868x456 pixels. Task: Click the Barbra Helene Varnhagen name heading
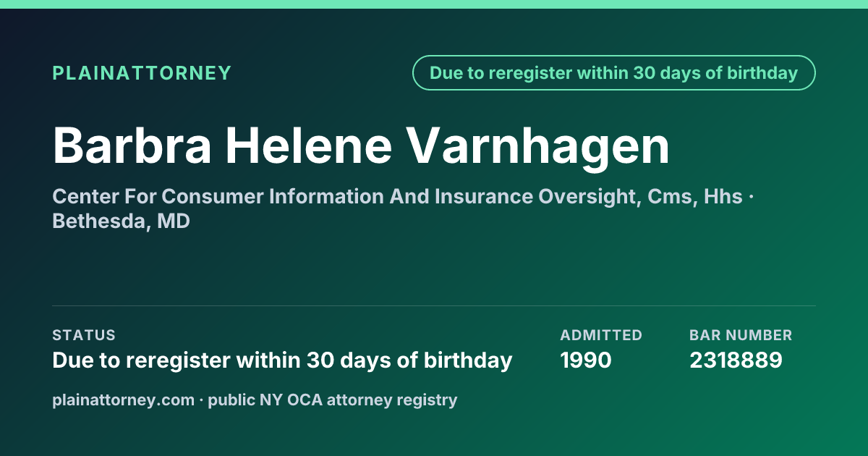pyautogui.click(x=361, y=145)
